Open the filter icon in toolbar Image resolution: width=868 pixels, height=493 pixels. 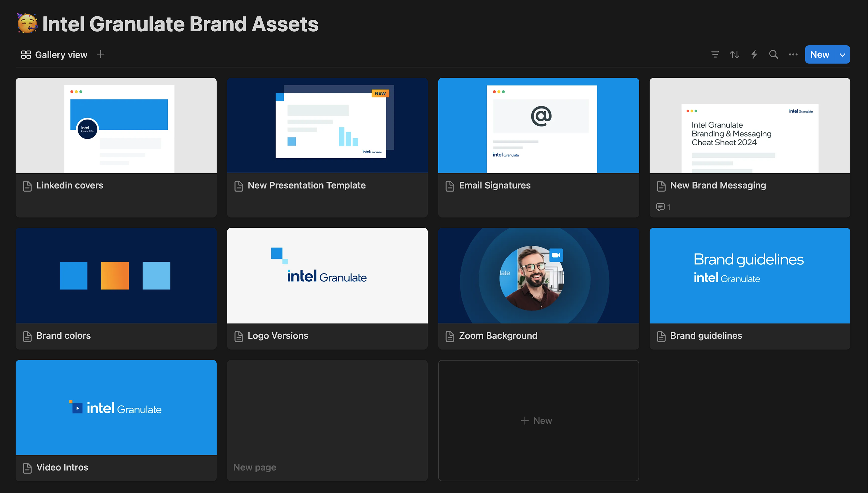[x=715, y=55]
